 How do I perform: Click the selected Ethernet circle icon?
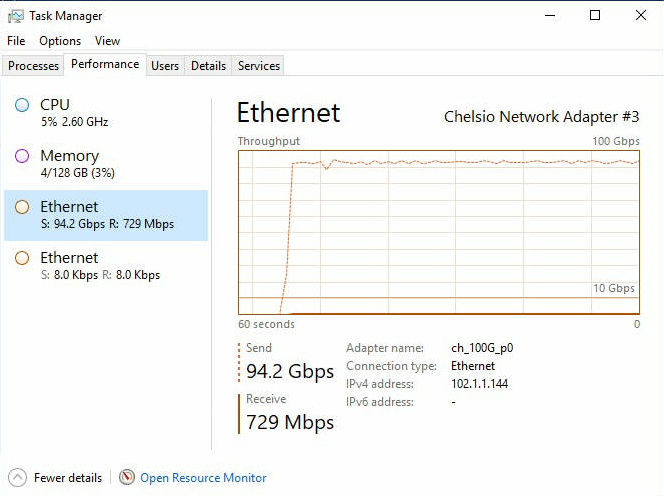coord(22,207)
